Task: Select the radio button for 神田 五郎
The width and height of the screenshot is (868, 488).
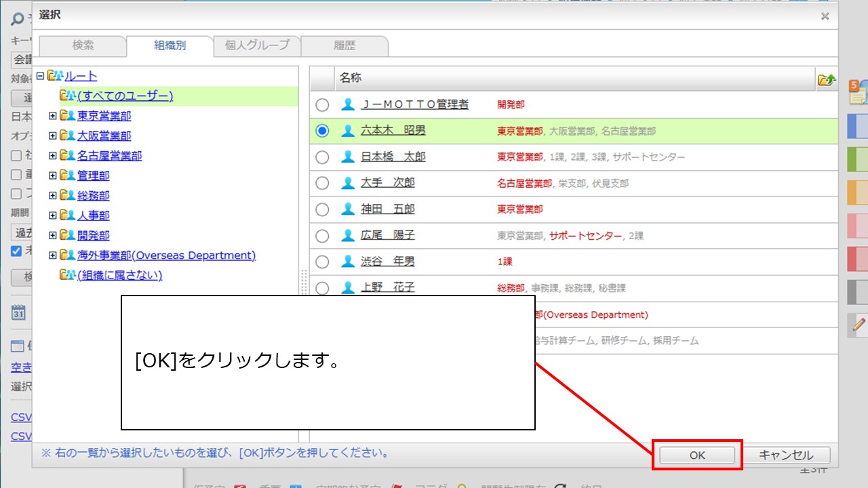Action: tap(322, 209)
